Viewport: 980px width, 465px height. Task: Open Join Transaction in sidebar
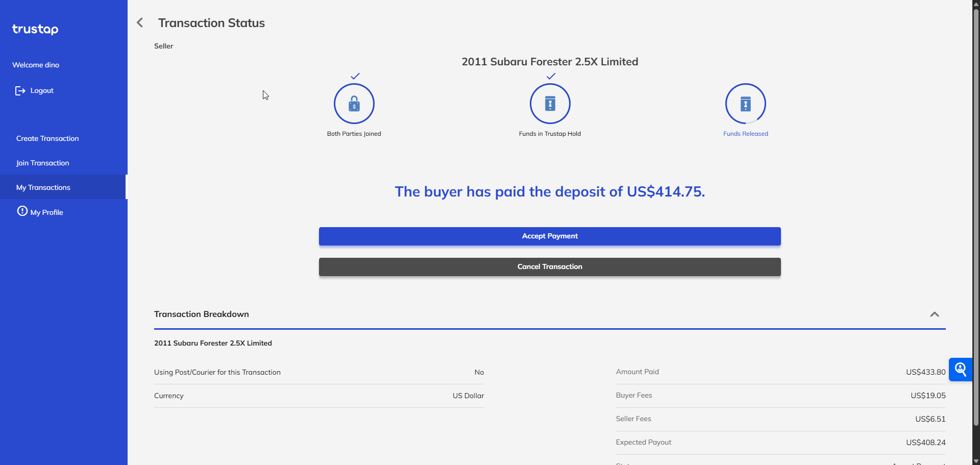point(42,163)
